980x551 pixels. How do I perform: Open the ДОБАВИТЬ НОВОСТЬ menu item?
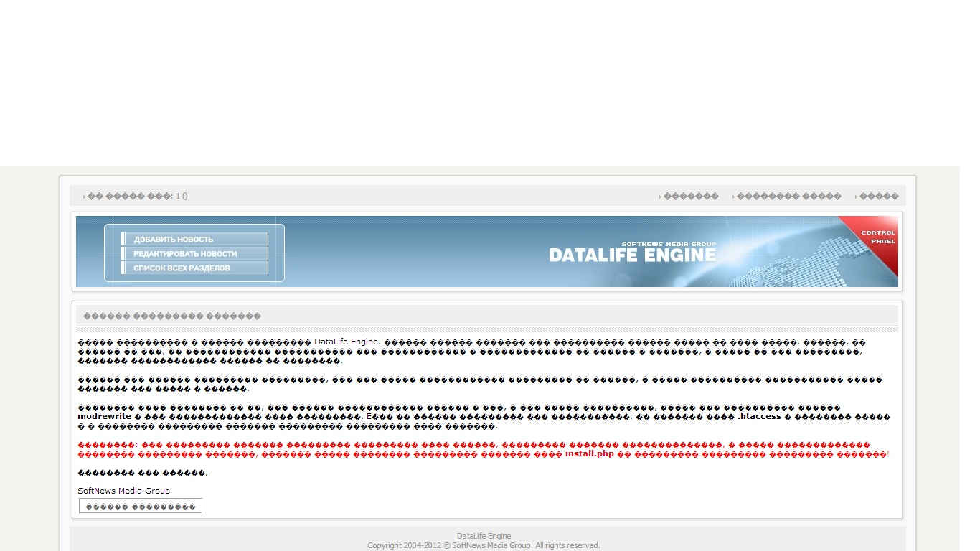tap(194, 240)
